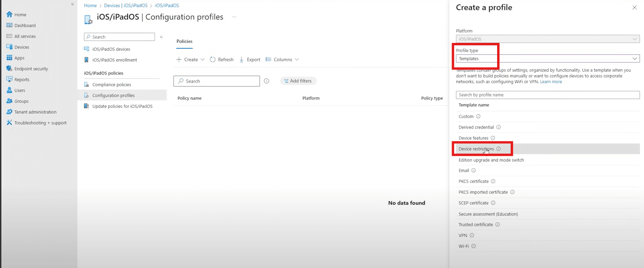
Task: Click the Troubleshooting + support wrench icon
Action: (x=9, y=123)
